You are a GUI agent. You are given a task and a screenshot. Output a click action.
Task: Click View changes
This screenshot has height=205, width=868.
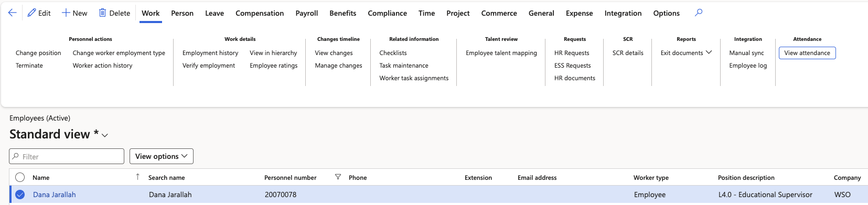click(x=334, y=53)
